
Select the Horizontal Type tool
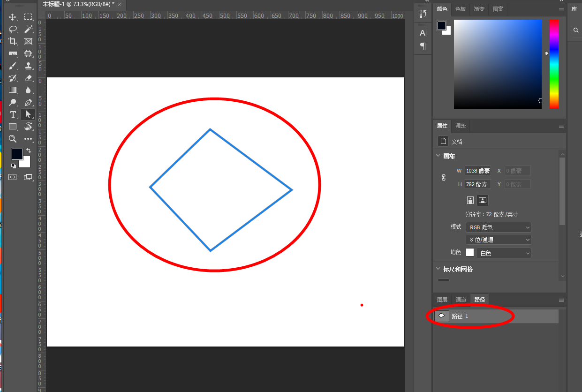pos(13,114)
